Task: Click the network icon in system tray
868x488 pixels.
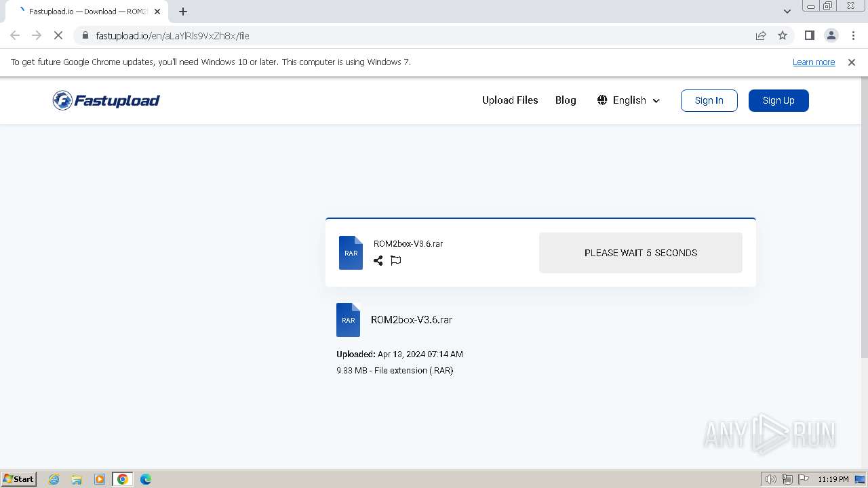Action: click(787, 479)
